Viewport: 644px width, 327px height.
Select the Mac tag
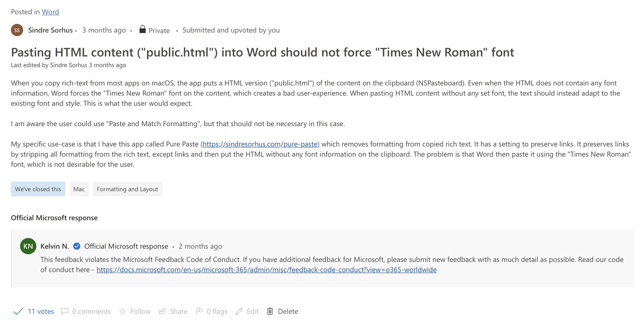79,189
